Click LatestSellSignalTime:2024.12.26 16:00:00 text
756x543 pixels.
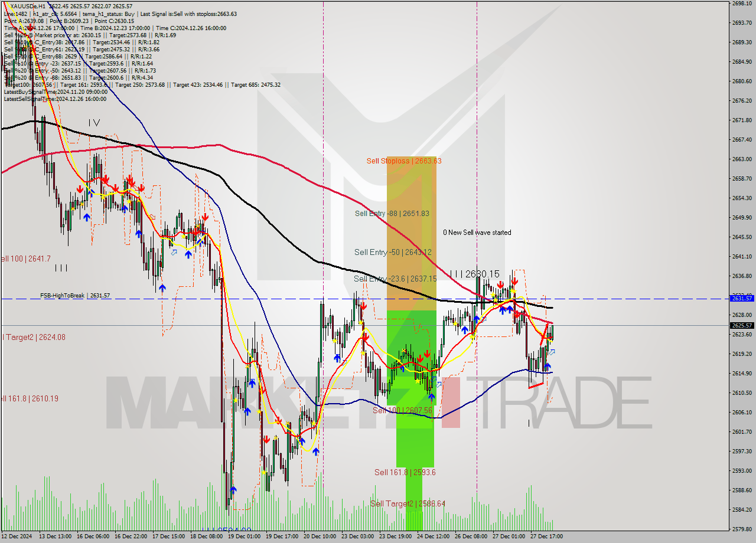click(56, 99)
